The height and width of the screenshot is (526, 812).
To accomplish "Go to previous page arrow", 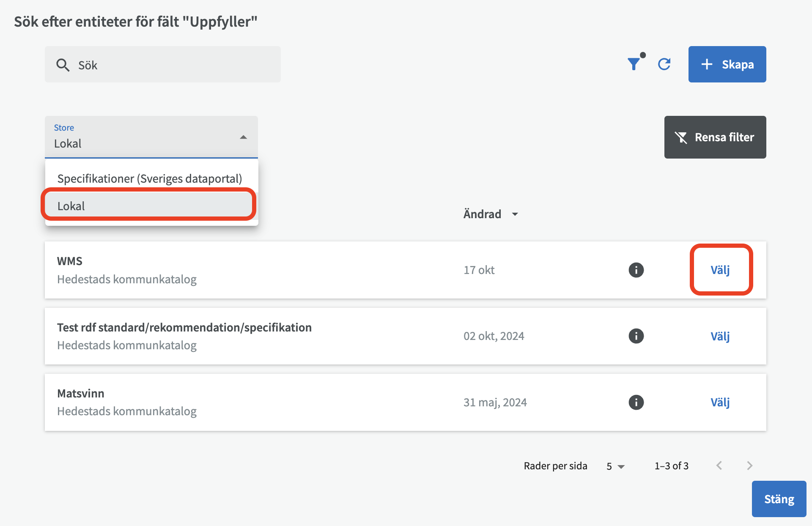I will coord(719,466).
